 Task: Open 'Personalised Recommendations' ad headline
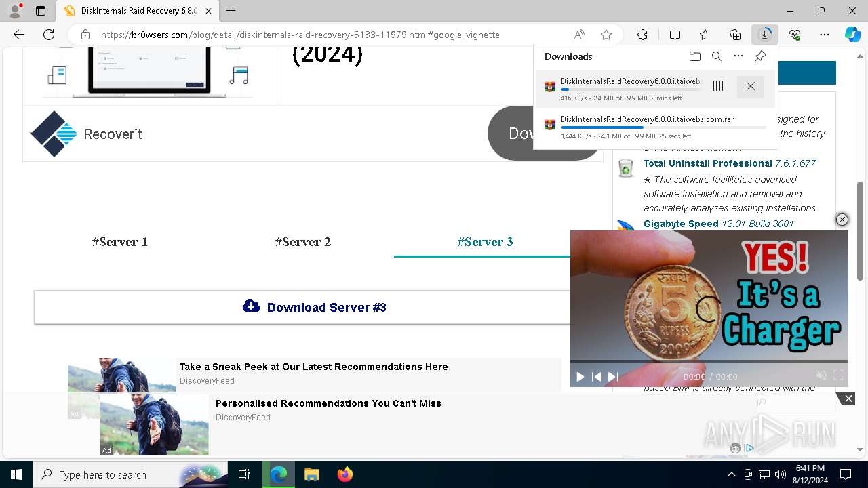(x=328, y=403)
